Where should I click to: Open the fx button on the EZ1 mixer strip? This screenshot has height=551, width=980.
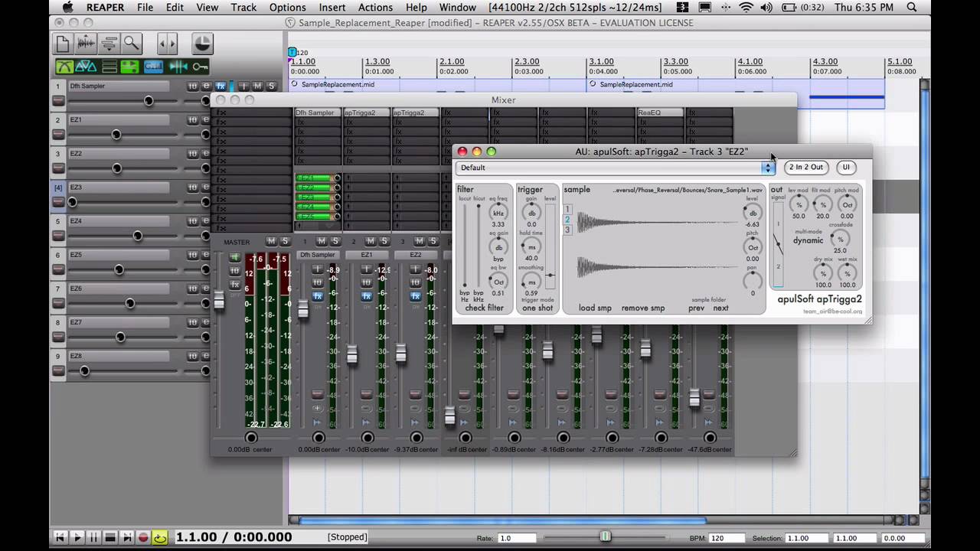click(367, 296)
